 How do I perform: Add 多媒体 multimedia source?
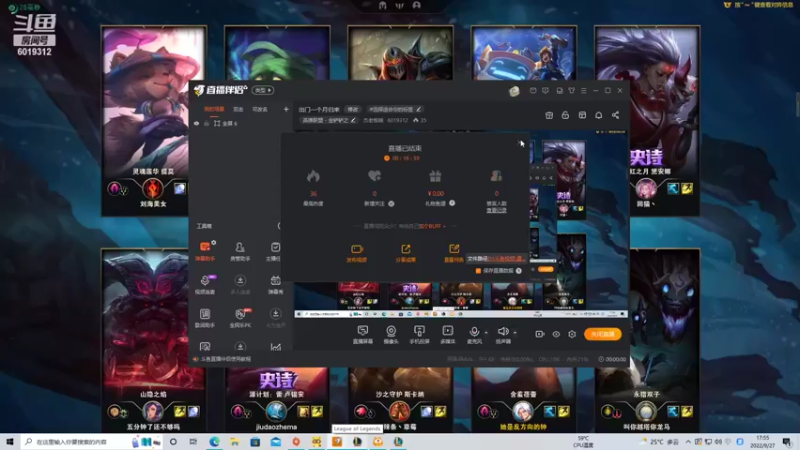tap(447, 334)
